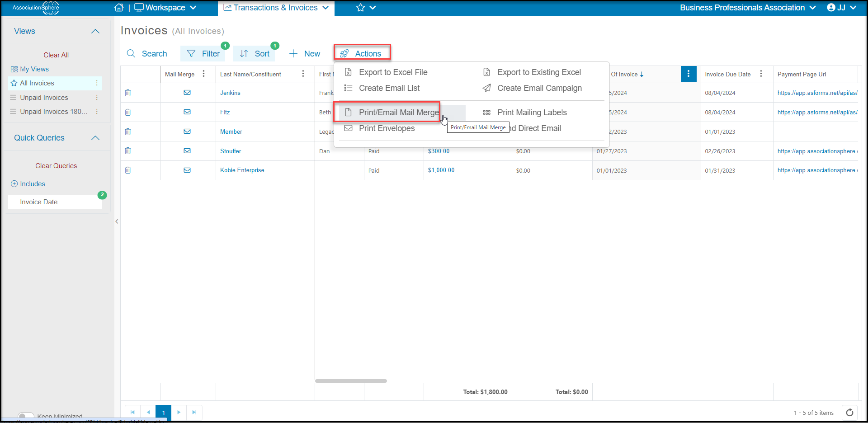Delete the Member invoice row
The width and height of the screenshot is (868, 423).
[128, 132]
